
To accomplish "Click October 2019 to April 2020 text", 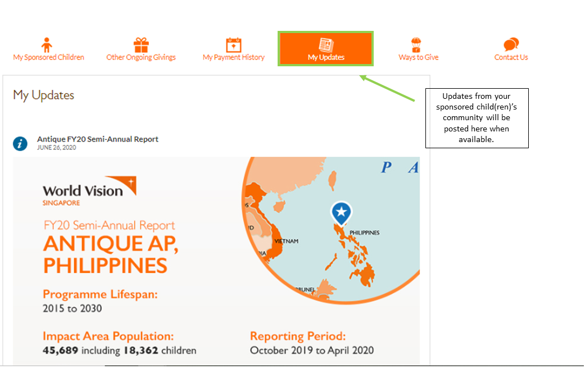I will [312, 350].
